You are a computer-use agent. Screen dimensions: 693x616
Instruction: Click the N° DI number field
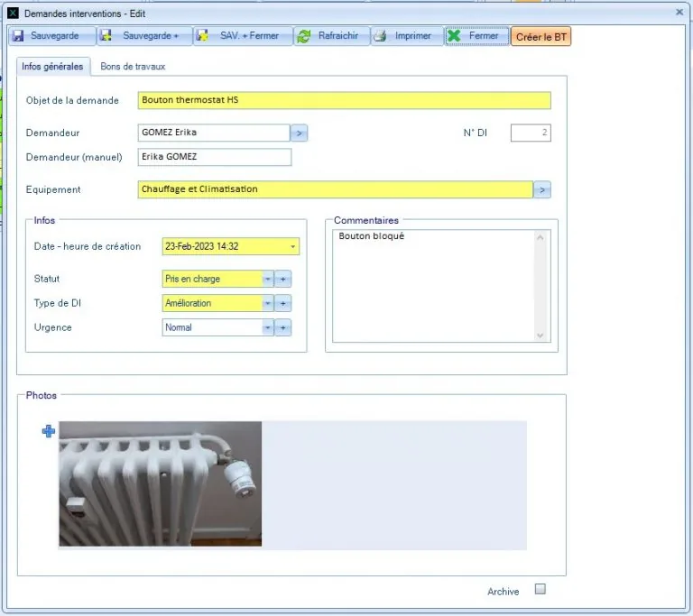point(531,133)
